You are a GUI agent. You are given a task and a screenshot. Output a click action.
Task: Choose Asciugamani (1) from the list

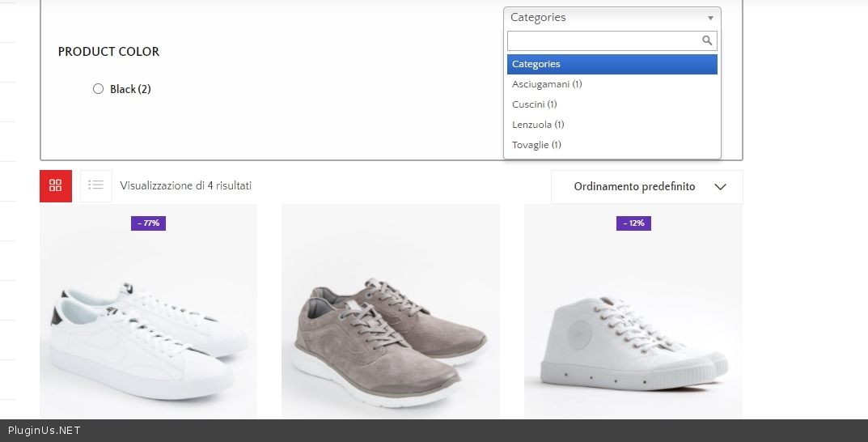(547, 84)
